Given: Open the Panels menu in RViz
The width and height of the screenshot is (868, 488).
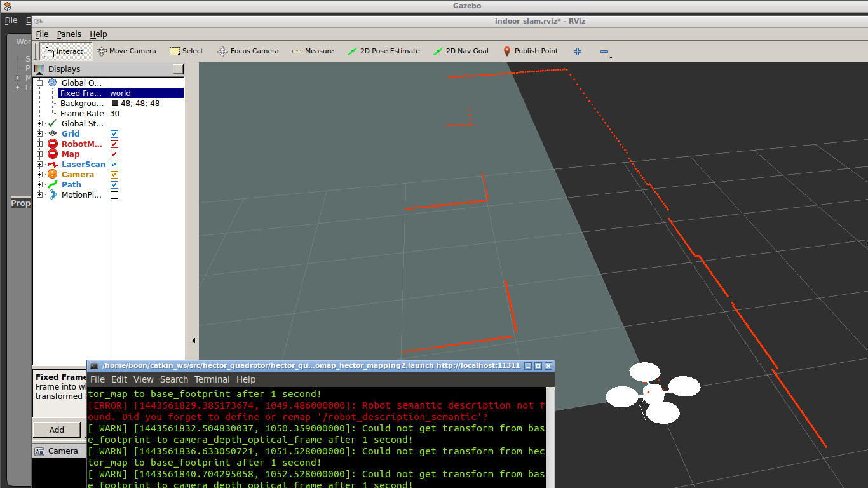Looking at the screenshot, I should tap(69, 34).
